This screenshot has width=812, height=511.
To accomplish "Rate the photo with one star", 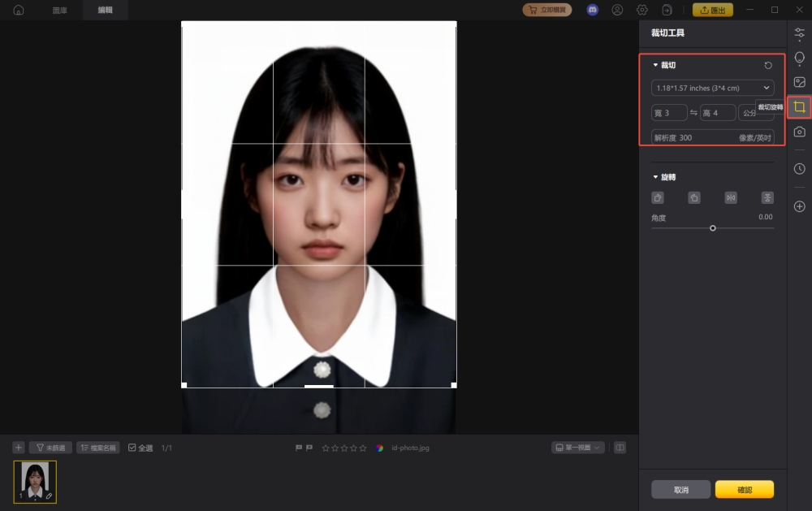I will click(x=325, y=447).
